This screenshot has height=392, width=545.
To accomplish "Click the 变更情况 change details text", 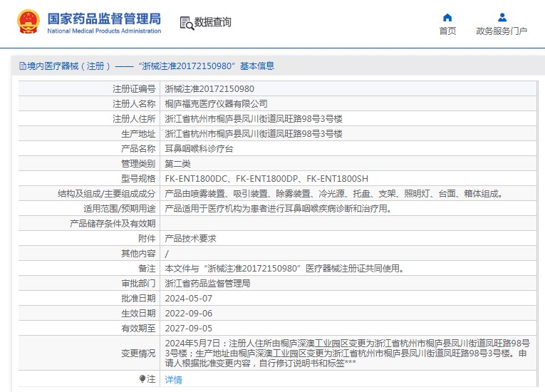I will 347,353.
